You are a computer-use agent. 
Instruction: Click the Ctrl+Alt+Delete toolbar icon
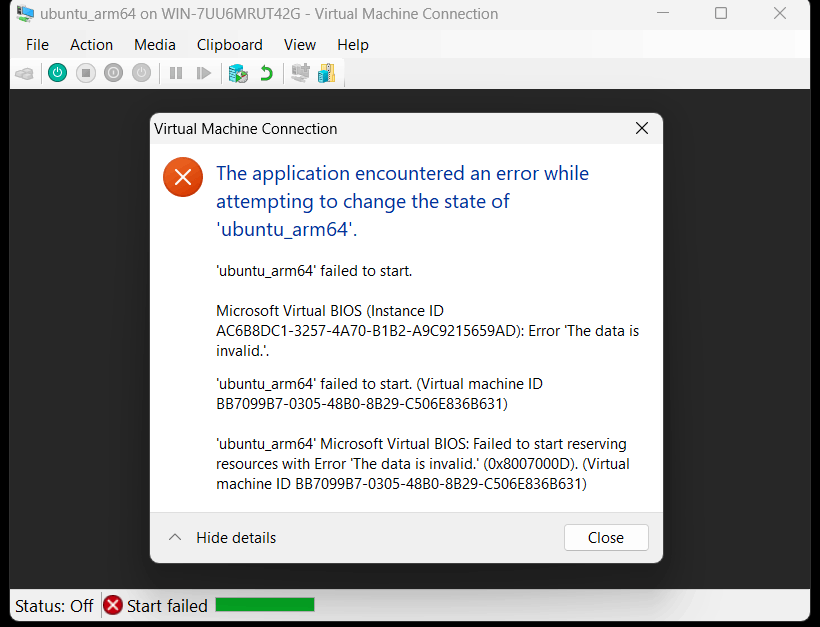pyautogui.click(x=24, y=73)
